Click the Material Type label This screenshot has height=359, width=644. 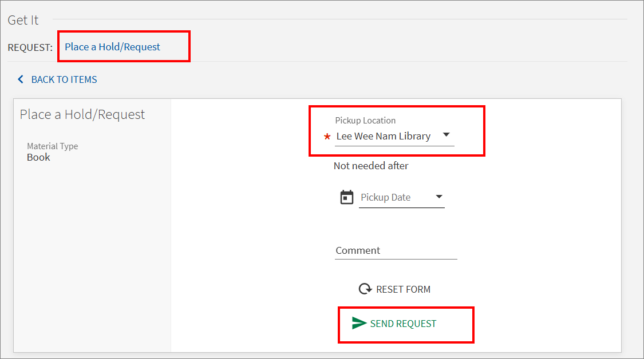[x=53, y=146]
